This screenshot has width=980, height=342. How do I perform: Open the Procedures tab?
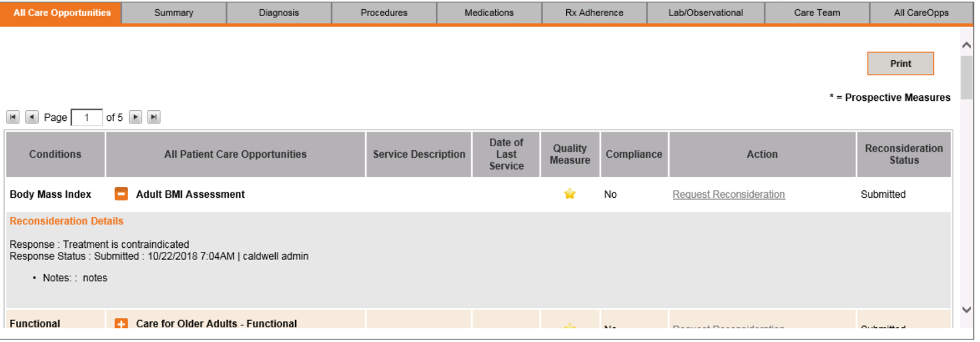click(x=384, y=13)
